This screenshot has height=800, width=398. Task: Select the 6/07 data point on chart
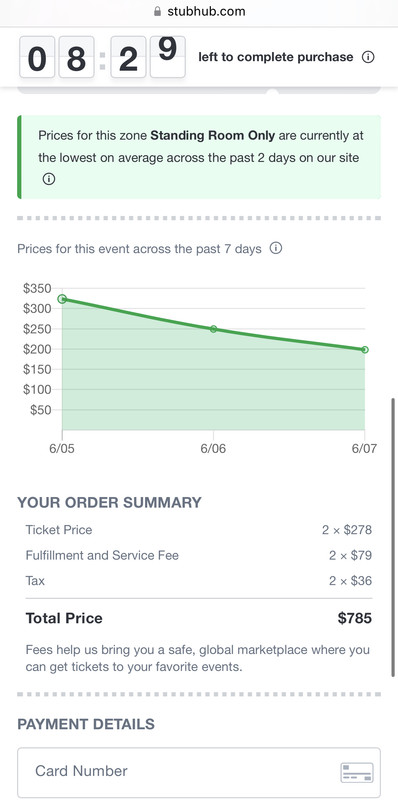[x=364, y=349]
